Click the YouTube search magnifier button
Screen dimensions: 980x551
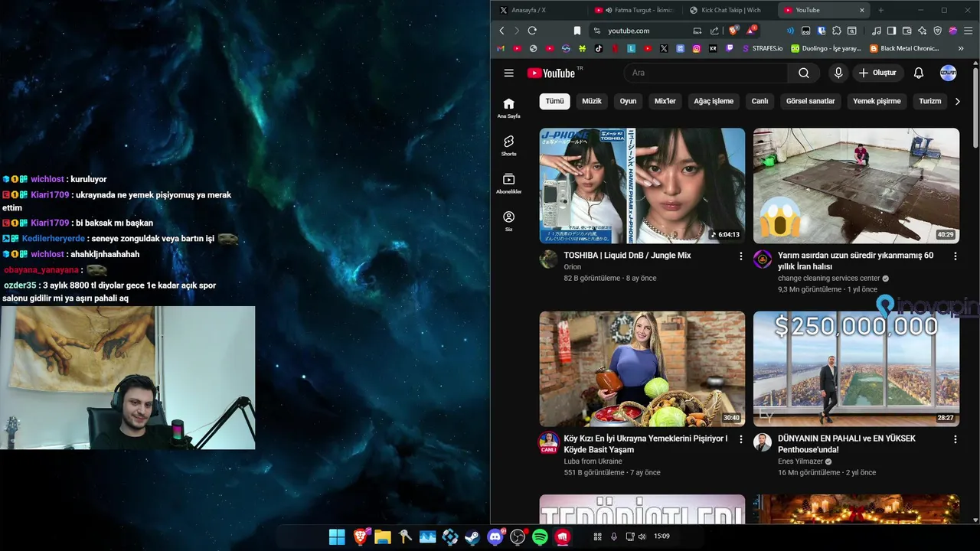coord(803,73)
